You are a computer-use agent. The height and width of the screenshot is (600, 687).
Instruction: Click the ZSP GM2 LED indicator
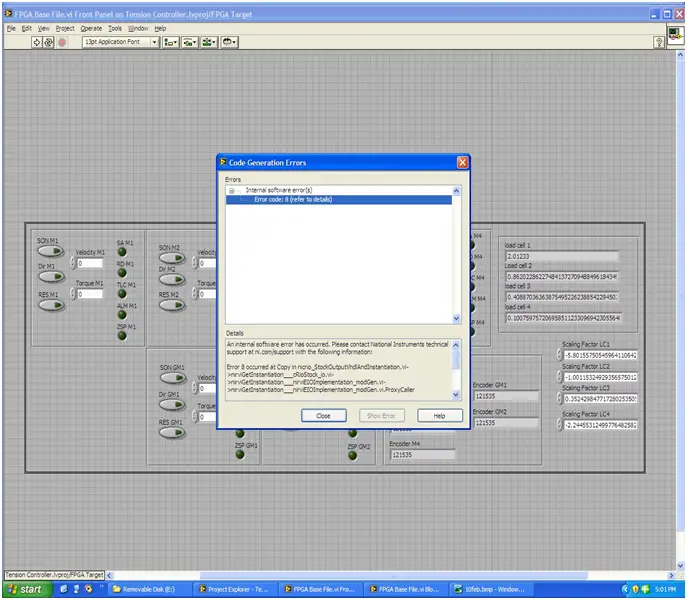[353, 455]
